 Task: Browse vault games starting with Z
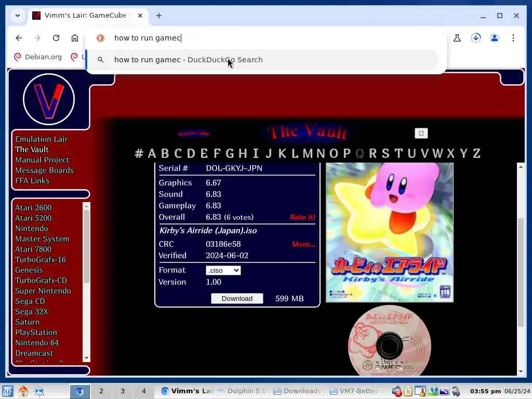point(476,153)
